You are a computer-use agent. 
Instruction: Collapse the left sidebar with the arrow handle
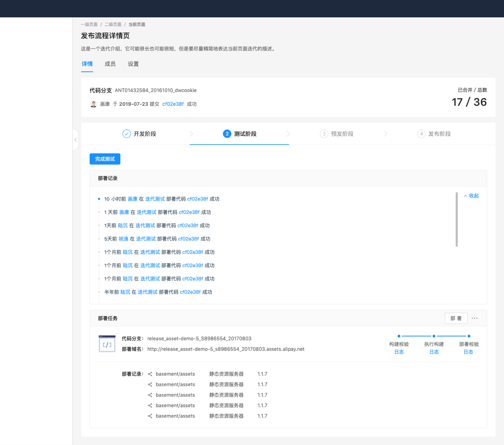75,140
